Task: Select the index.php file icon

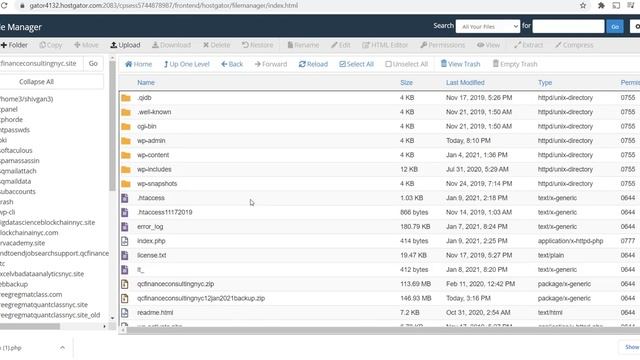Action: (x=125, y=241)
